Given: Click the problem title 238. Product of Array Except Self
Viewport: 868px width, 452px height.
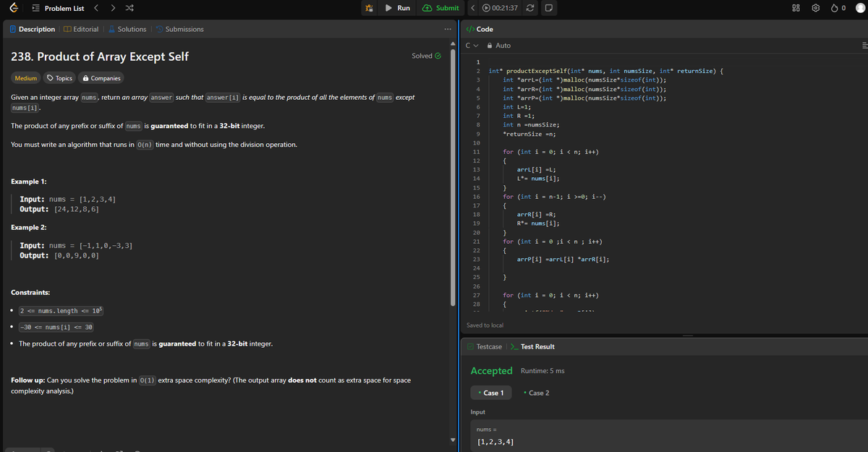Looking at the screenshot, I should [101, 56].
